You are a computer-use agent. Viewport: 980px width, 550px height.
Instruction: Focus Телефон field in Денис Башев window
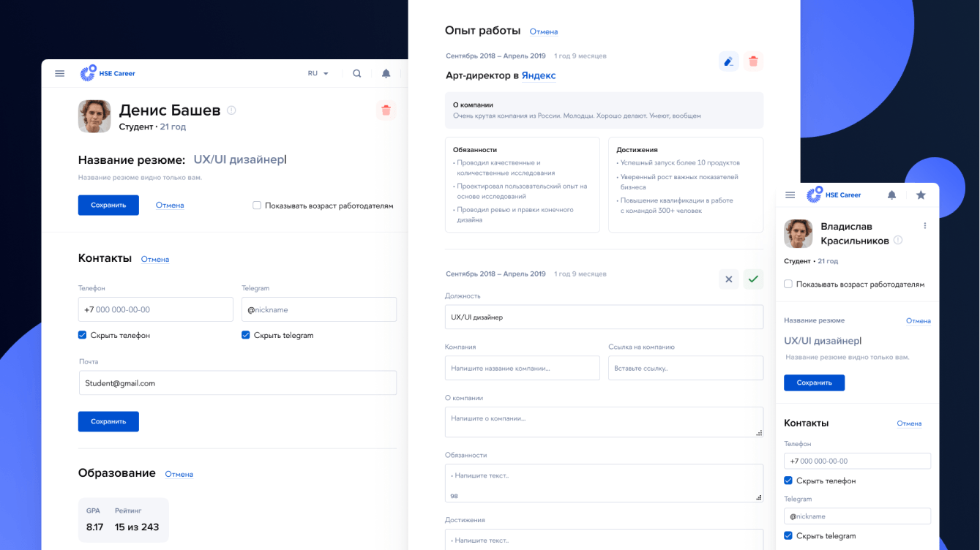tap(156, 309)
